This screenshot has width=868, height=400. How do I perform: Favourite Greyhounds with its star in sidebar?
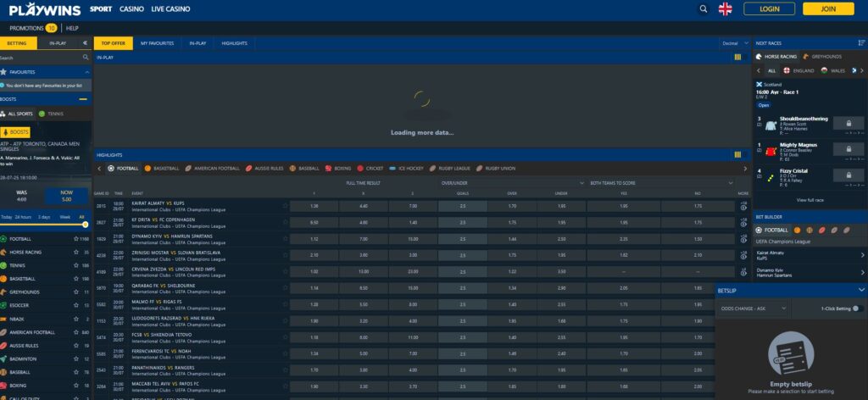[75, 292]
